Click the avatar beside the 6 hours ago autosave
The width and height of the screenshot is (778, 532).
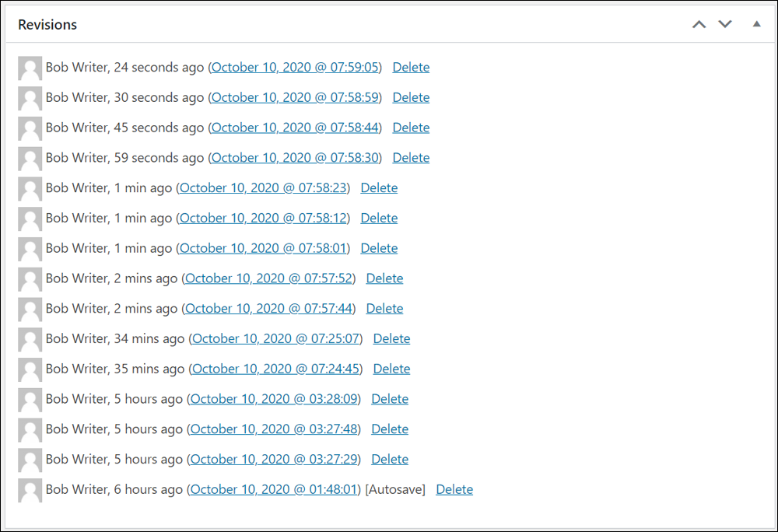30,491
